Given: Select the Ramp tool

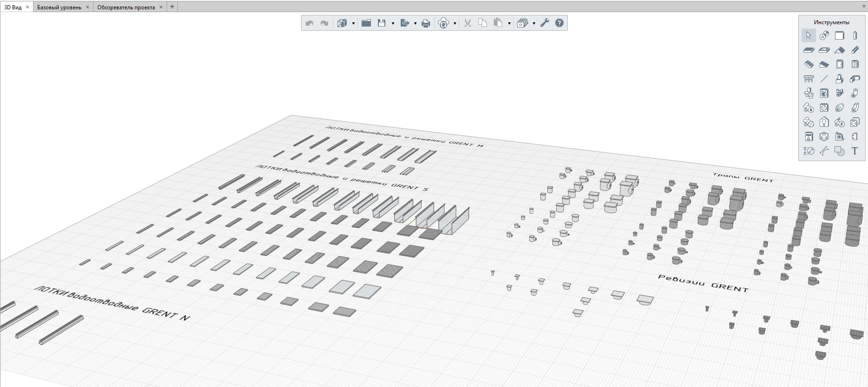Looking at the screenshot, I should pos(824,64).
